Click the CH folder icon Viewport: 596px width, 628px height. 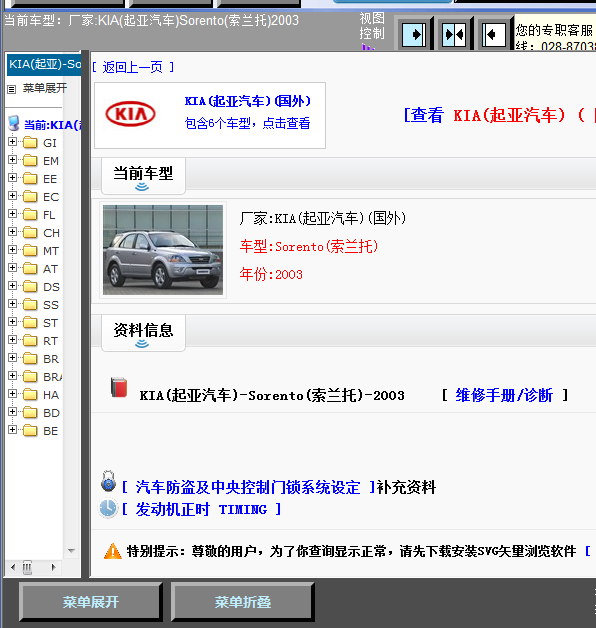click(x=30, y=233)
